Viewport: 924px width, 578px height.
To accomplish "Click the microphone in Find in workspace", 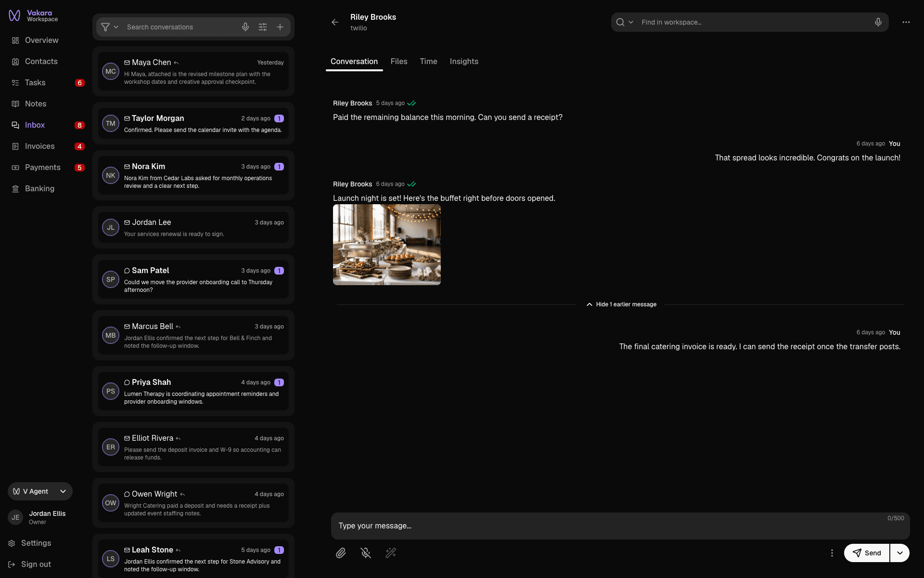I will tap(878, 22).
